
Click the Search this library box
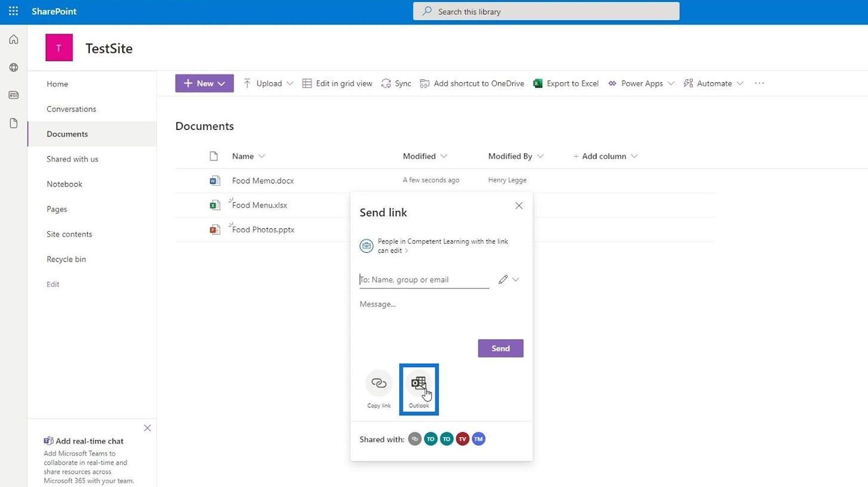(546, 11)
